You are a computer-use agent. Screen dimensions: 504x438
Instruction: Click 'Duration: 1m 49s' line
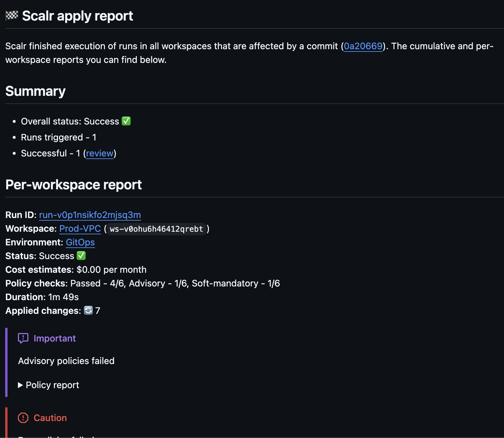click(42, 297)
